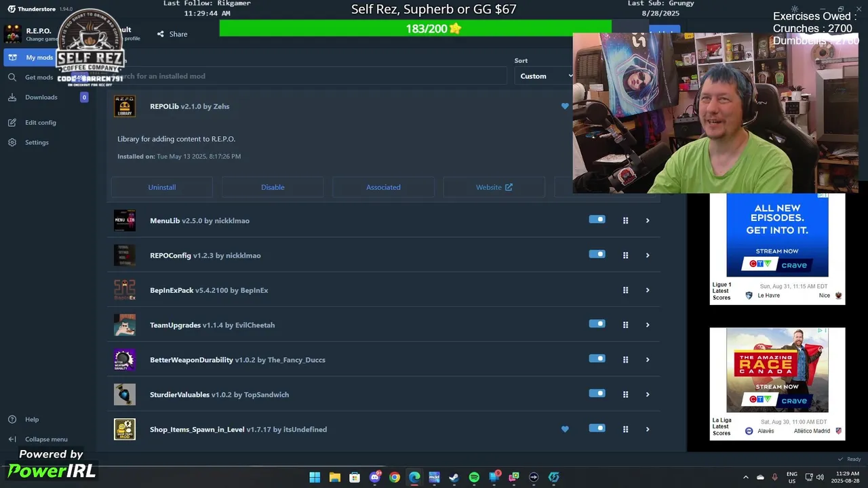The image size is (868, 488).
Task: Open Google Chrome from the taskbar
Action: click(395, 477)
